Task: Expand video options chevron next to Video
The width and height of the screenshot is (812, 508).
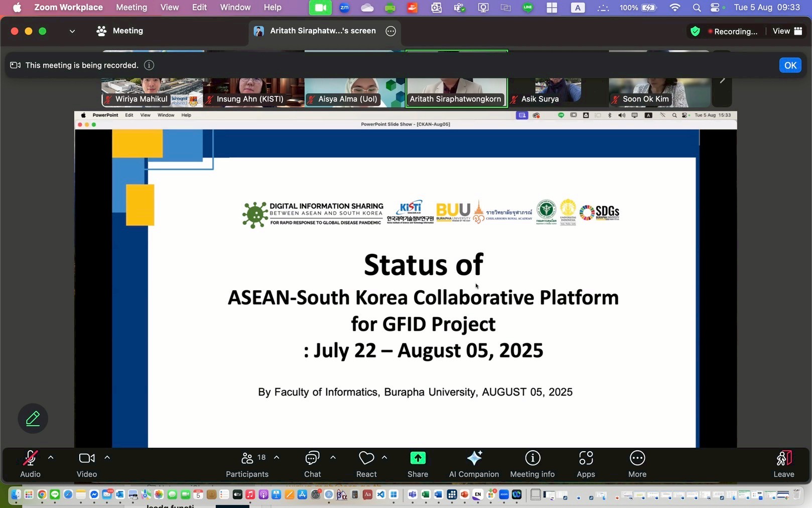Action: [107, 457]
